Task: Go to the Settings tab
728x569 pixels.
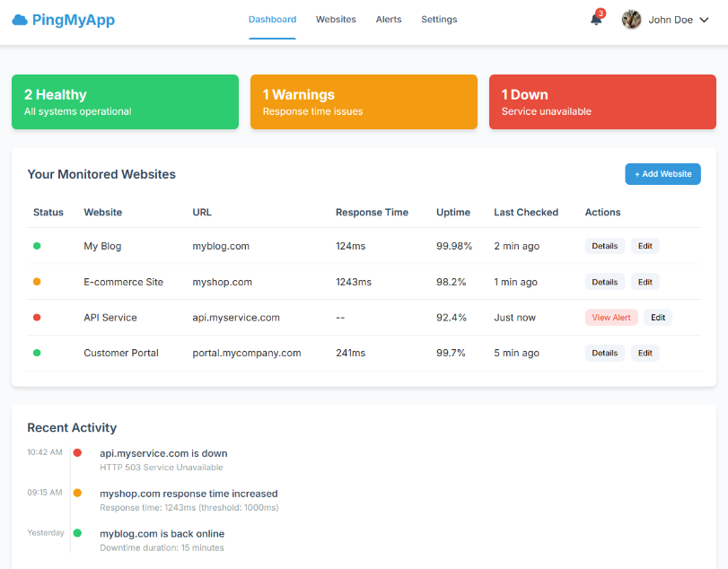Action: 439,20
